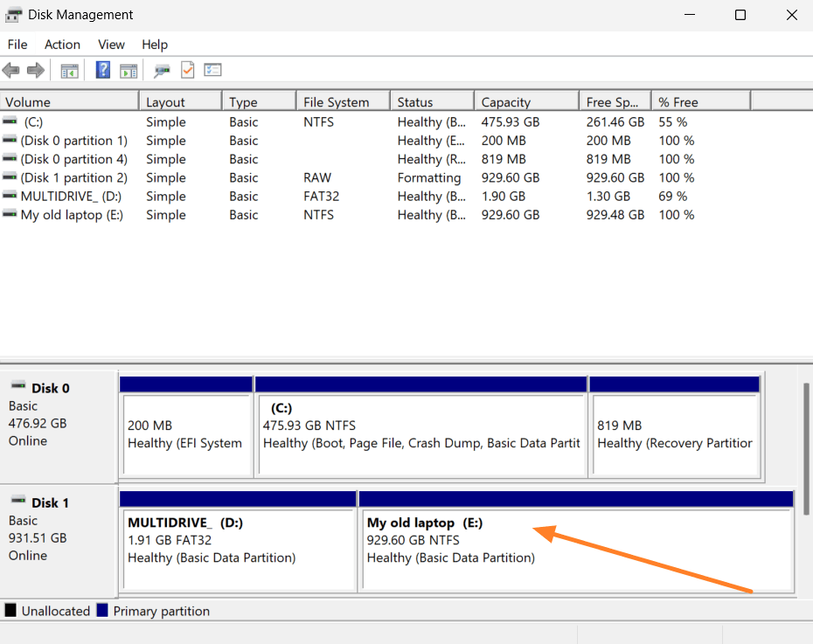Click the FAT32 file system cell in list

pyautogui.click(x=322, y=197)
